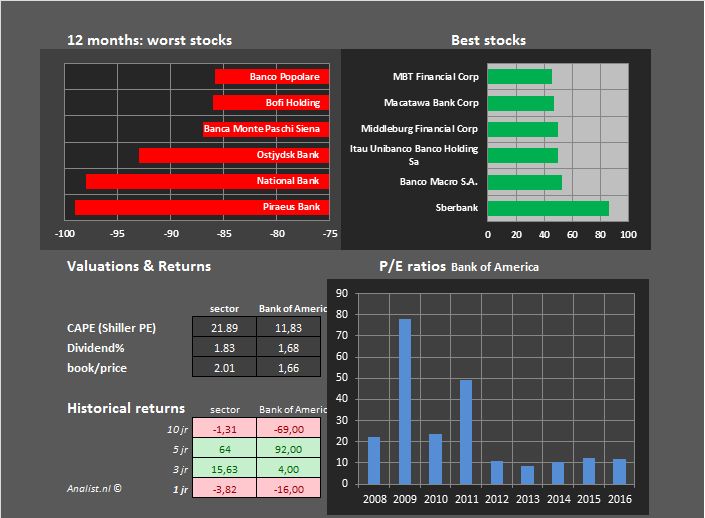Click the Best stocks title

[x=488, y=40]
